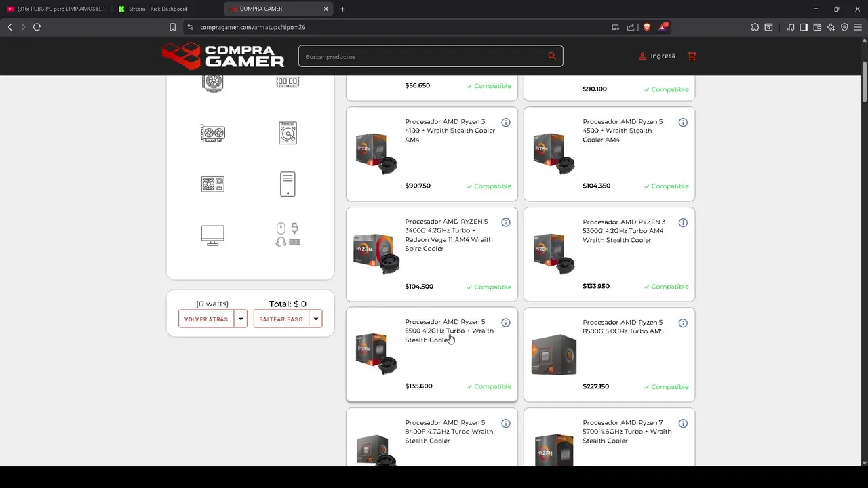Click Ryzen 5 8400F 4.7GHz product title
Screen dimensions: 868x488
450,431
